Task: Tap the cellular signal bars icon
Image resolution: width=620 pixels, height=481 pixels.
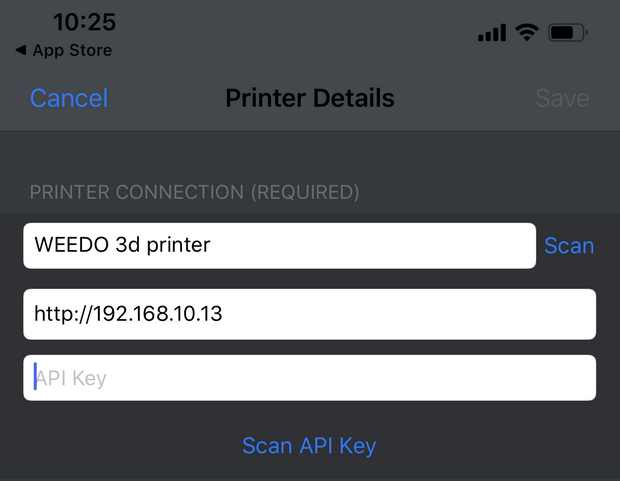Action: tap(492, 32)
